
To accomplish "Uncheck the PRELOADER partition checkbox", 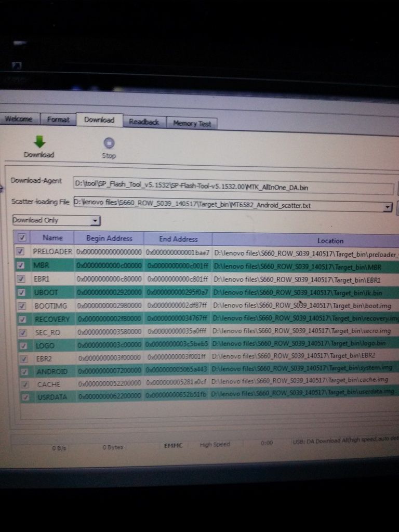I will click(21, 251).
